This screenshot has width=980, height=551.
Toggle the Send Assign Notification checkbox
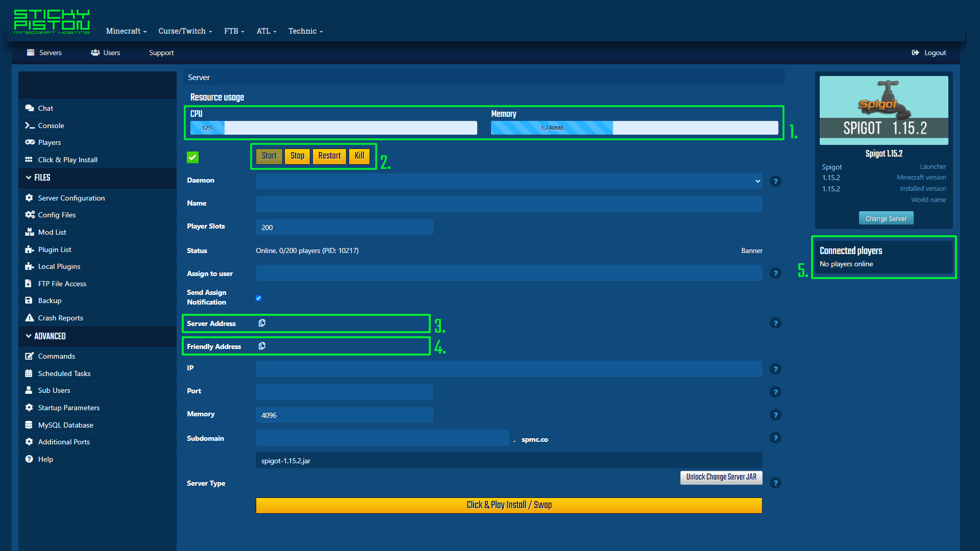click(258, 298)
